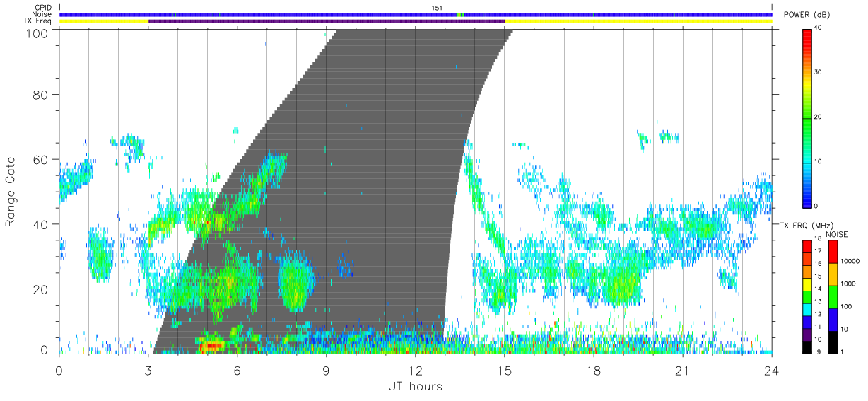Screen dimensions: 868x401
Task: Click the 30 label on the power scale
Action: click(818, 74)
